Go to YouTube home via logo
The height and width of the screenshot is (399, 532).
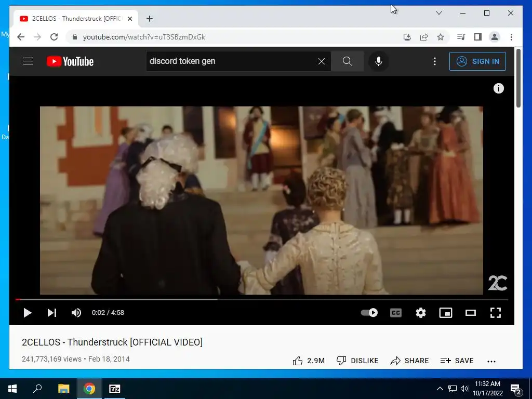click(70, 61)
